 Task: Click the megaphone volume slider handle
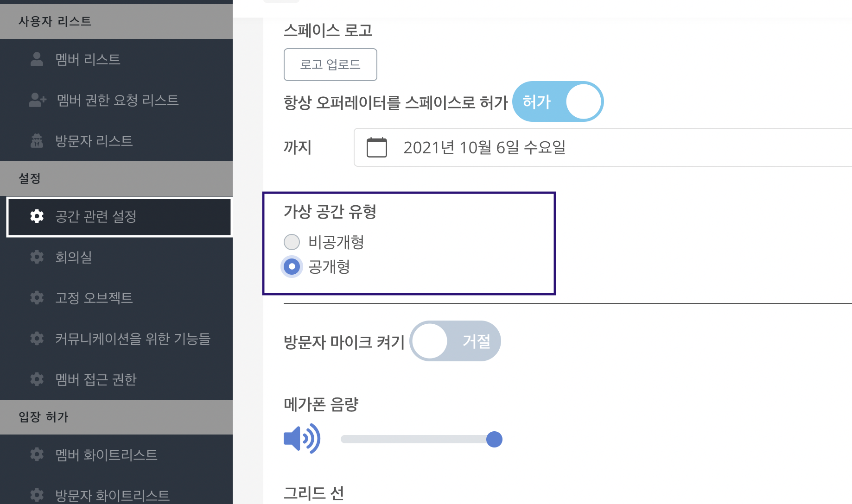(494, 439)
